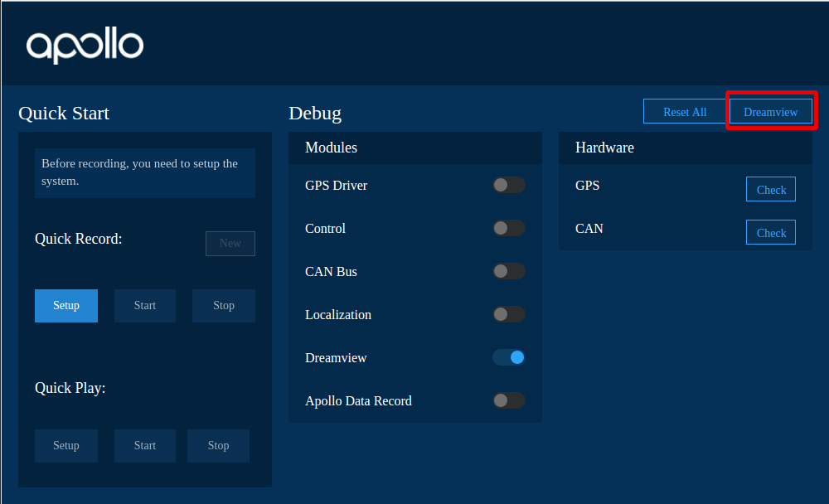Viewport: 829px width, 504px height.
Task: Click the GPS label in Hardware panel
Action: 588,186
